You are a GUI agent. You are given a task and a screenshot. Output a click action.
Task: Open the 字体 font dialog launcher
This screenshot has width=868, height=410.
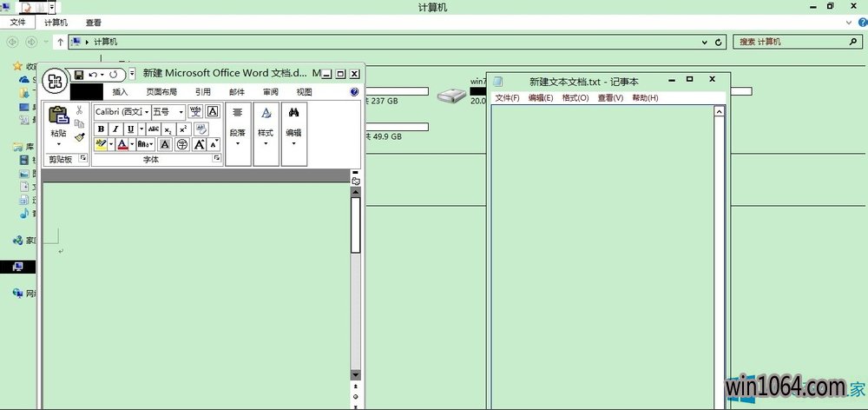218,158
